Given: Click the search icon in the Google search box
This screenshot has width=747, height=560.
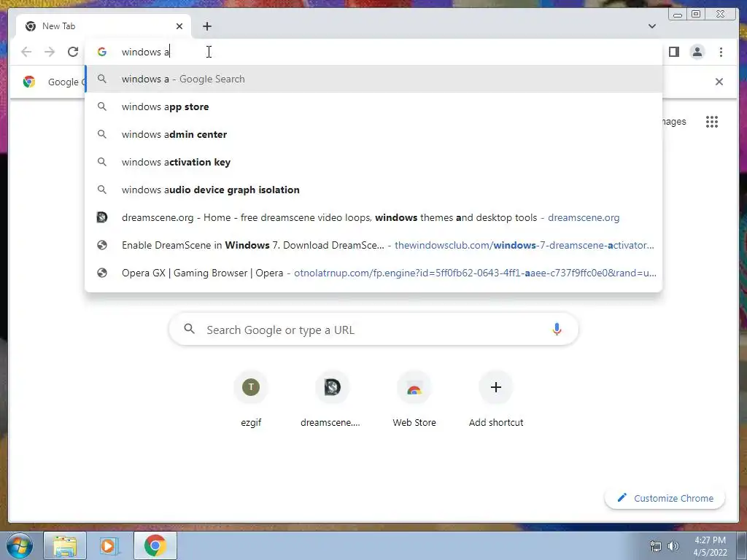Looking at the screenshot, I should tap(189, 329).
